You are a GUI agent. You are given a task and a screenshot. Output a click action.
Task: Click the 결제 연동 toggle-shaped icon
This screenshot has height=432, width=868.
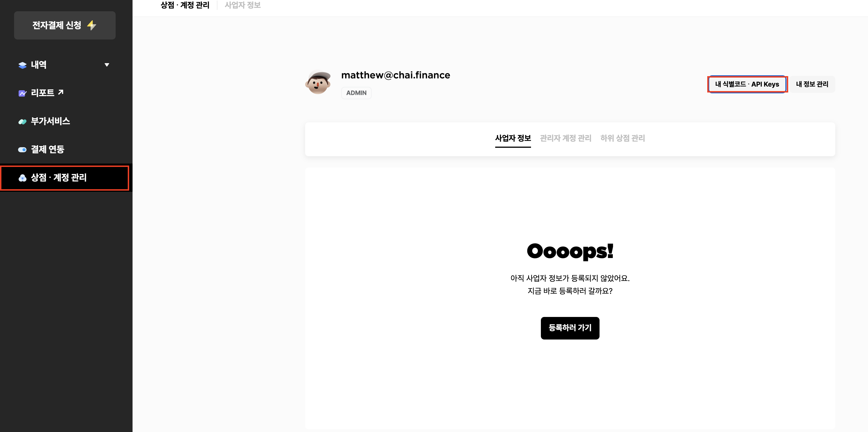pyautogui.click(x=22, y=150)
